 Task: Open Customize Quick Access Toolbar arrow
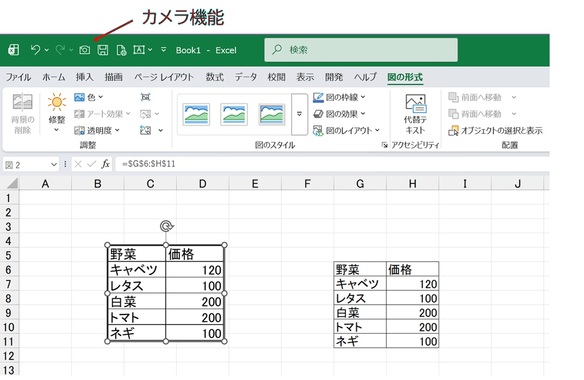[x=164, y=49]
